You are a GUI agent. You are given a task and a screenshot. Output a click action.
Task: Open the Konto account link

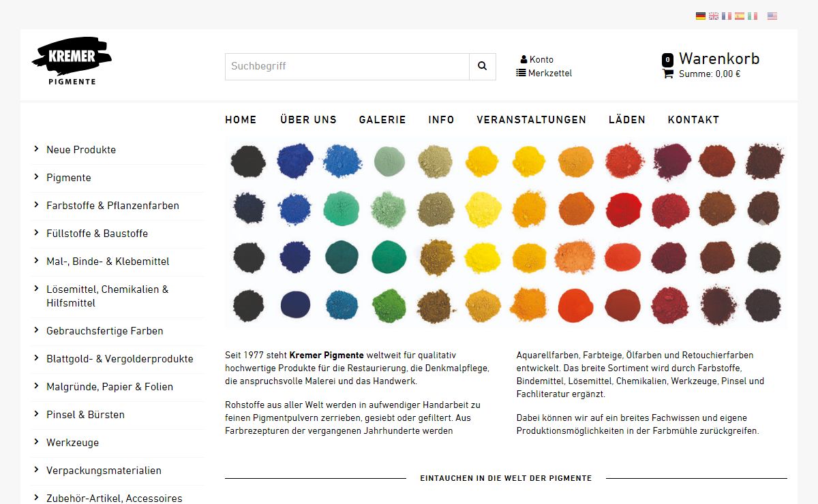[537, 60]
